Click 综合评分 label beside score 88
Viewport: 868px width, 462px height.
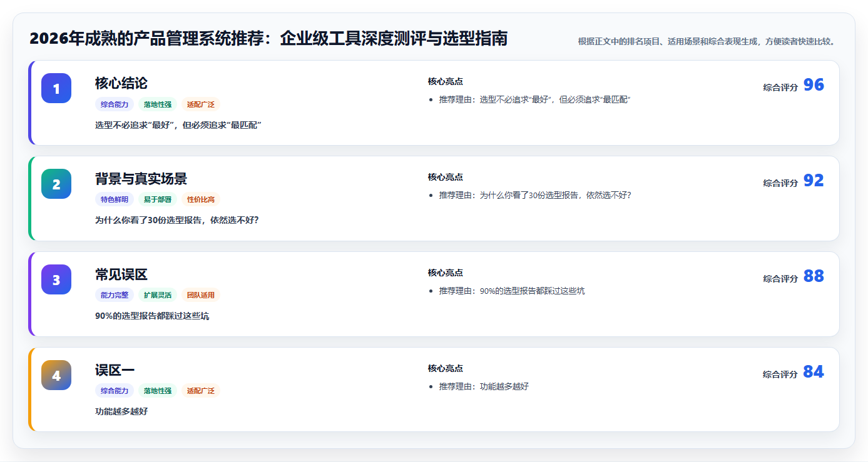[780, 279]
